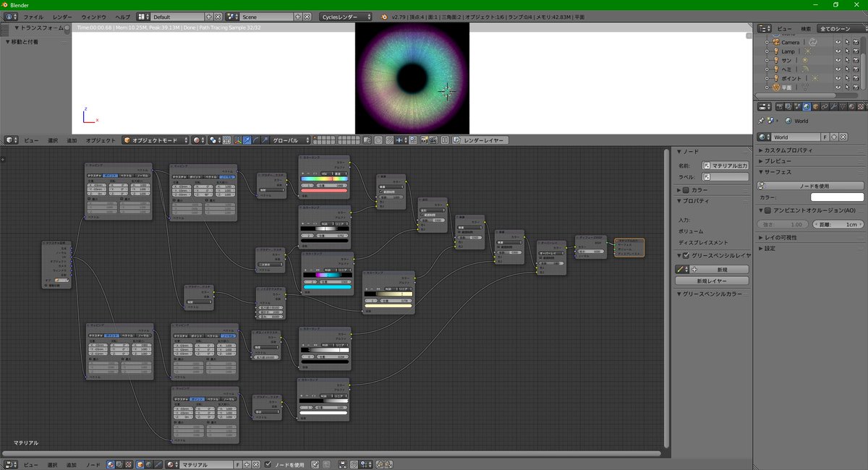Open the Scene properties tab
This screenshot has width=868, height=470.
tap(796, 106)
